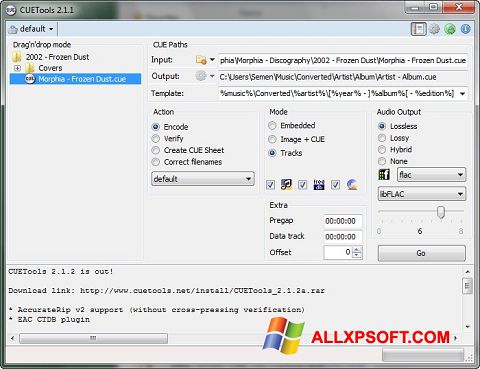The image size is (480, 369).
Task: Click the input folder browse icon
Action: pos(201,60)
